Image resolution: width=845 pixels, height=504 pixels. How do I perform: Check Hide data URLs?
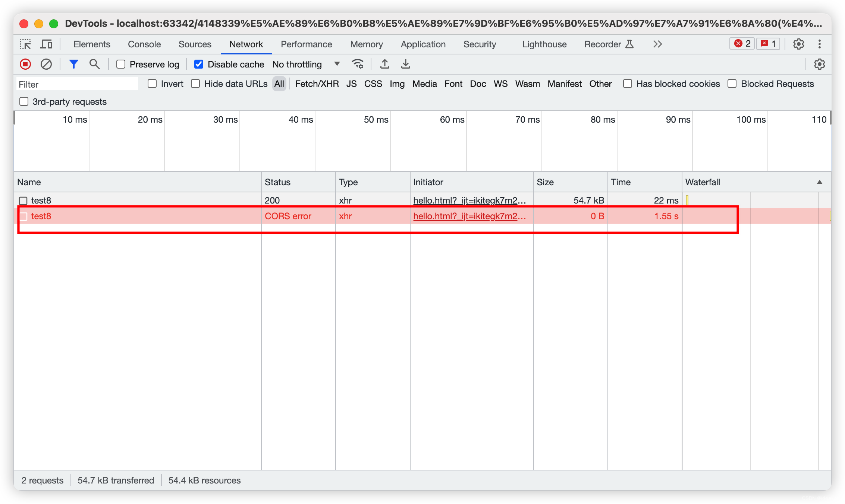(x=195, y=84)
